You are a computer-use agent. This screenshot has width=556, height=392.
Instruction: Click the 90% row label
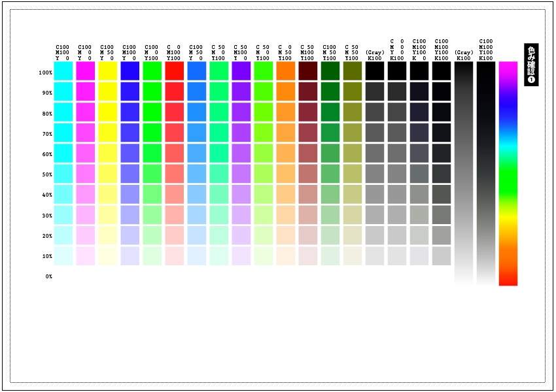(47, 93)
